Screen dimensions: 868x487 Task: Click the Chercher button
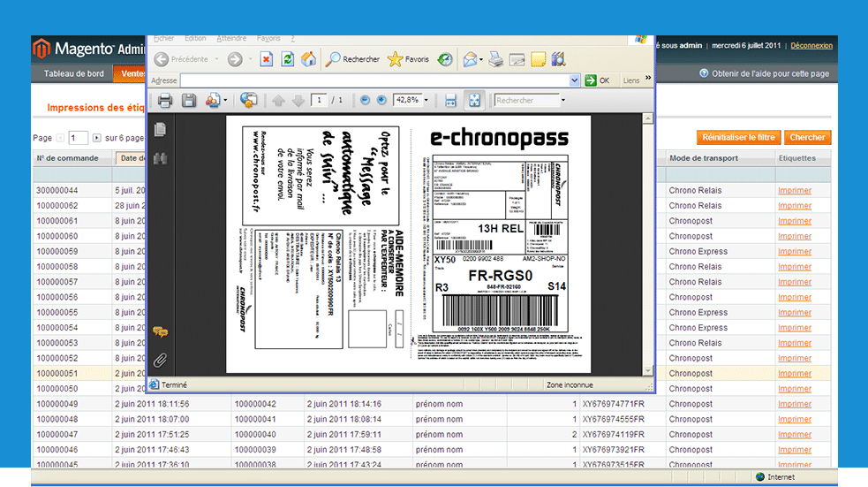tap(807, 137)
